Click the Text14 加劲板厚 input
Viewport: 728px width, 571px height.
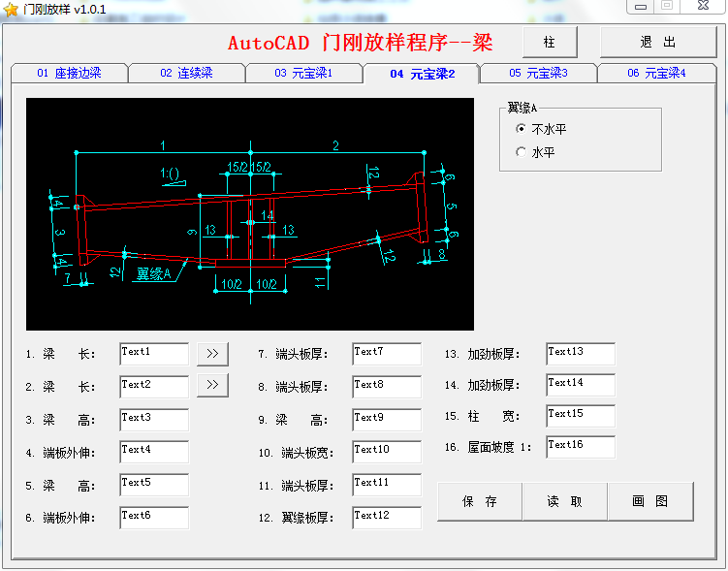click(x=581, y=385)
